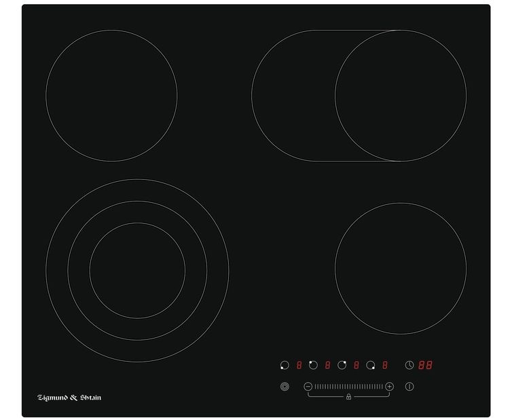Screen dimensions: 514x420
Task: Tap the red two-digit timer display
Action: click(x=426, y=365)
